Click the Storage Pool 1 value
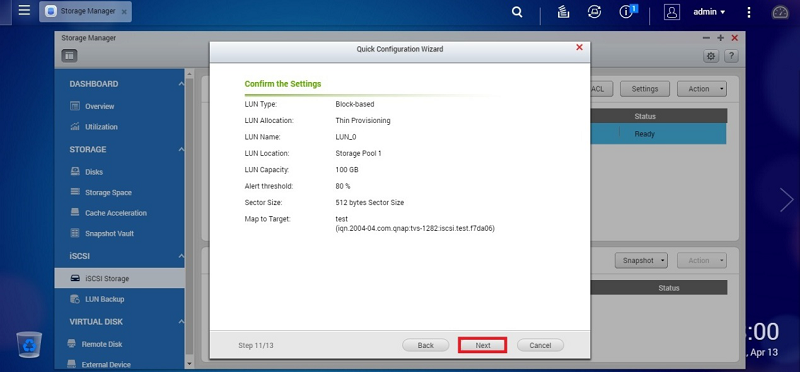Viewport: 800px width, 372px height. click(358, 153)
